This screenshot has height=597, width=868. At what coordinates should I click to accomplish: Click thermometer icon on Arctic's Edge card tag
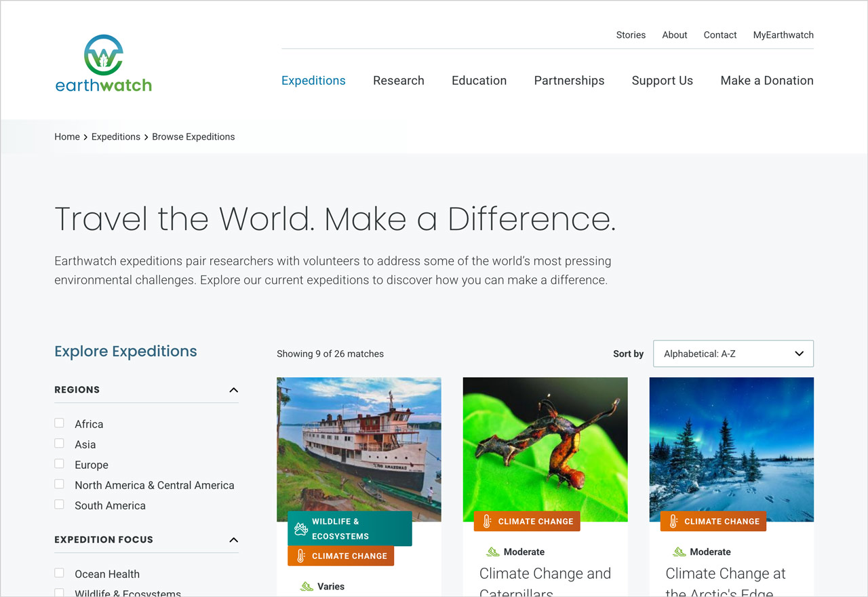[673, 521]
